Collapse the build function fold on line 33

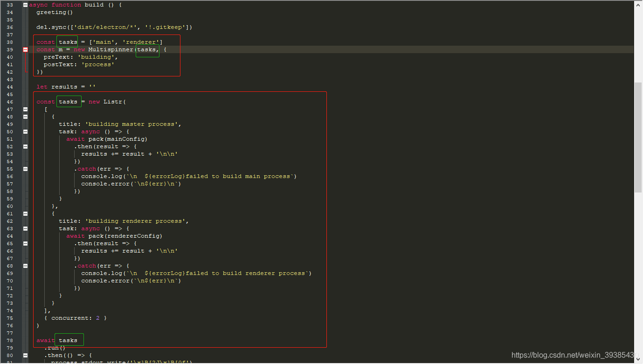coord(25,5)
